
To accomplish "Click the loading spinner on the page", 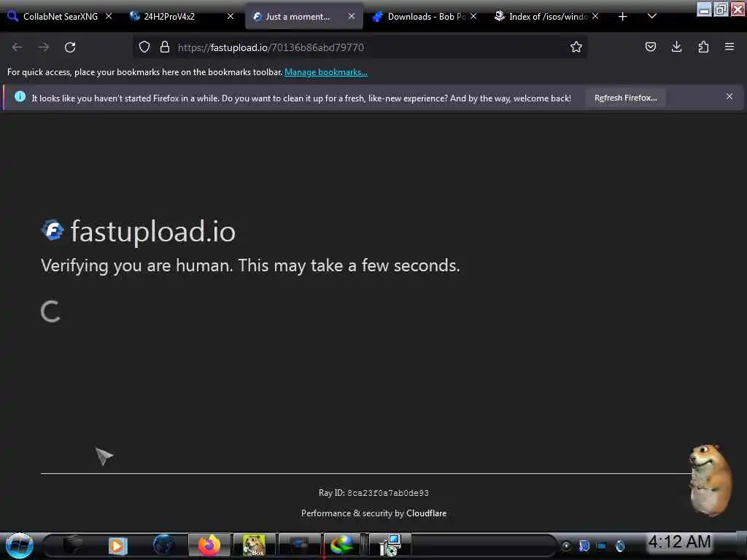I will tap(50, 311).
